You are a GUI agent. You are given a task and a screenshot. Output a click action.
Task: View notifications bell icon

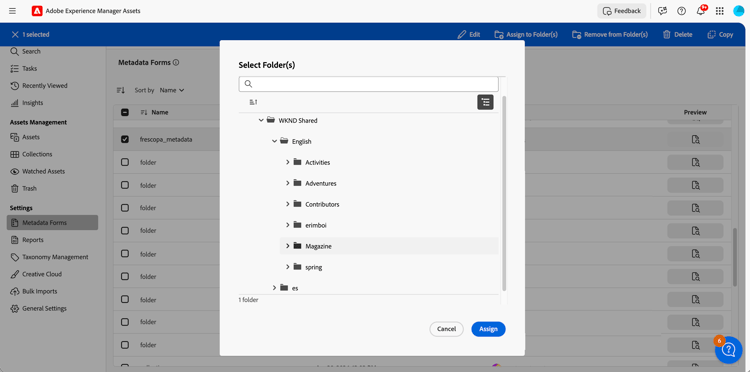[701, 11]
